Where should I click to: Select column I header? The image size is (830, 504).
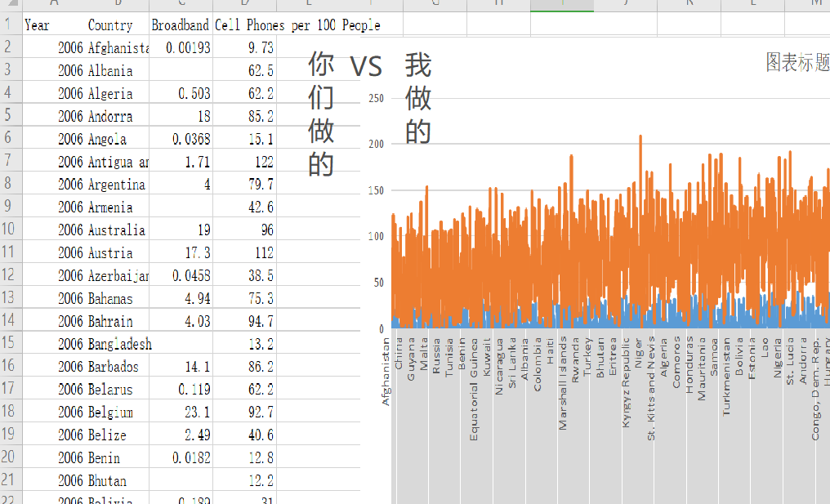coord(562,4)
